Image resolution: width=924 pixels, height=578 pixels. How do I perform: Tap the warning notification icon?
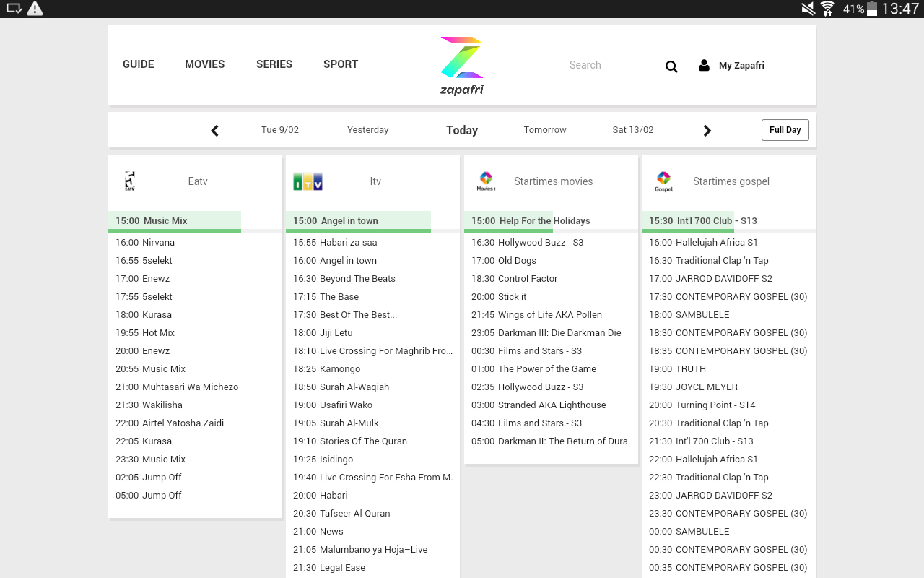(x=35, y=9)
